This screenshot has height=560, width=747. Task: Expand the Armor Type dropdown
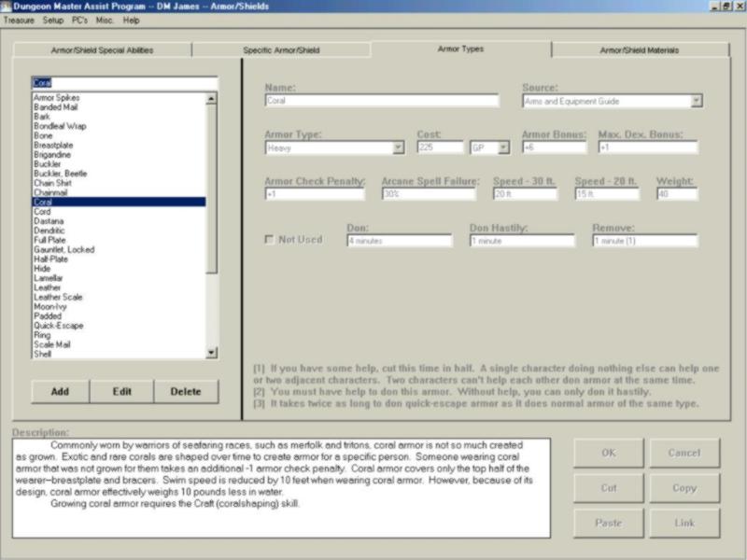click(x=398, y=147)
